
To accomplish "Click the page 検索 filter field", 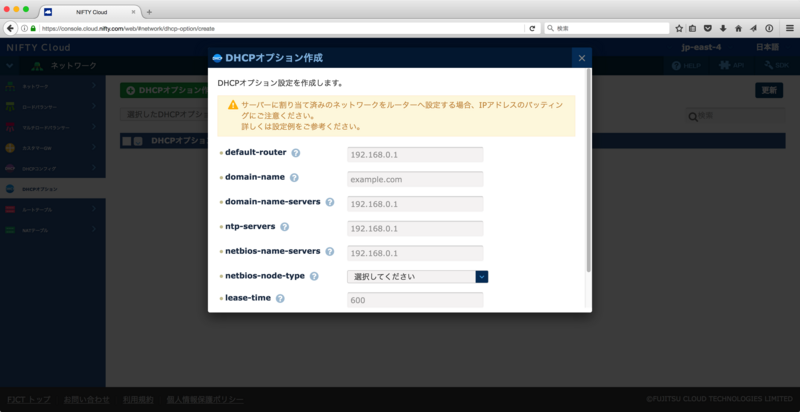I will [x=735, y=116].
